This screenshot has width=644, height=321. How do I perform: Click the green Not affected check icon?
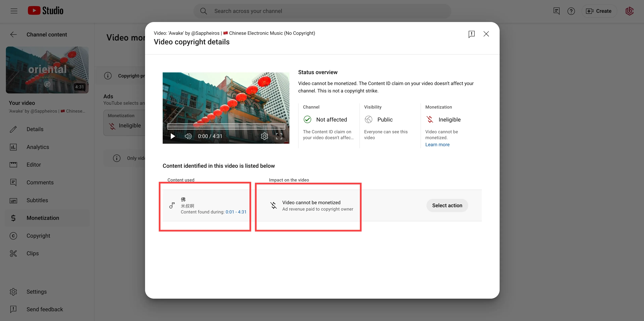click(307, 120)
